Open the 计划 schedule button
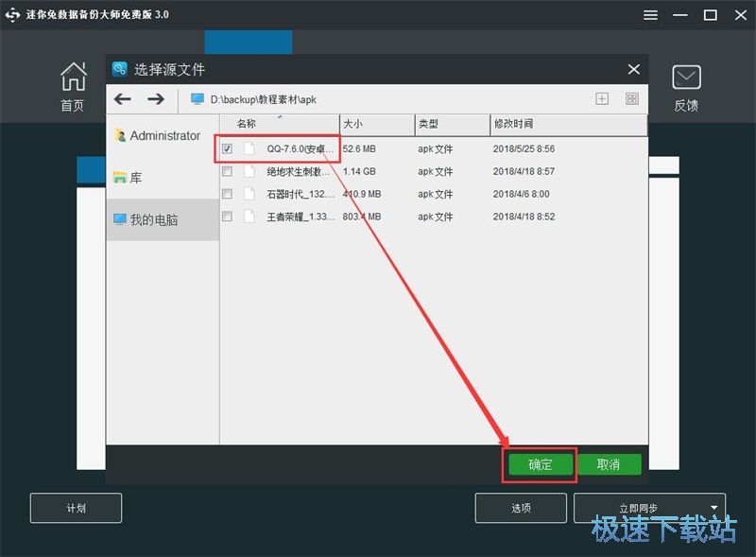 coord(76,508)
